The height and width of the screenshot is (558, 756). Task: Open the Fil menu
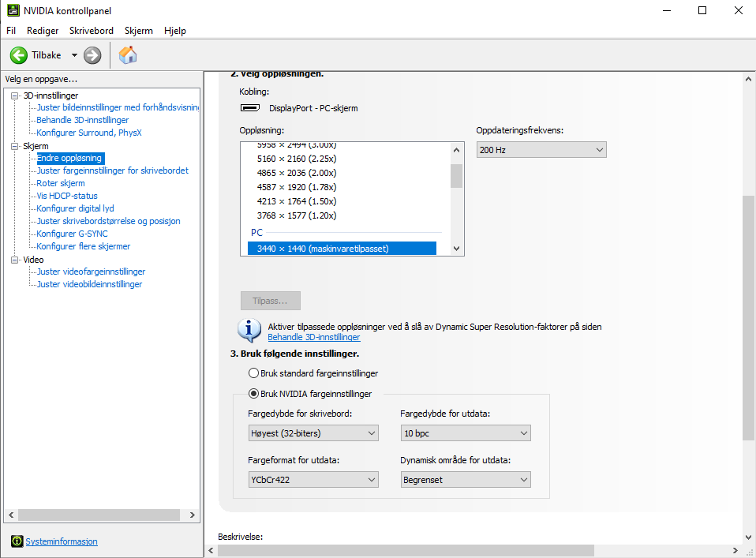tap(11, 30)
